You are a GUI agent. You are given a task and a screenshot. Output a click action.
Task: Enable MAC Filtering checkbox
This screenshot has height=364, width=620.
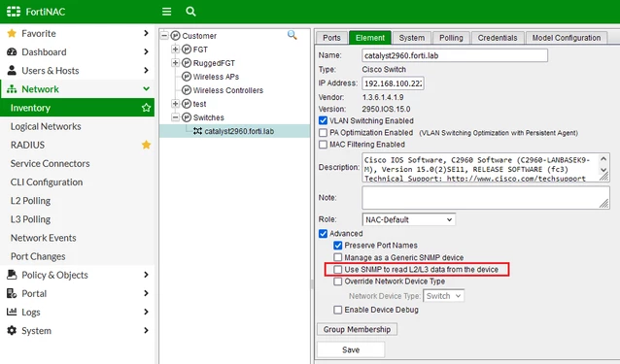323,145
